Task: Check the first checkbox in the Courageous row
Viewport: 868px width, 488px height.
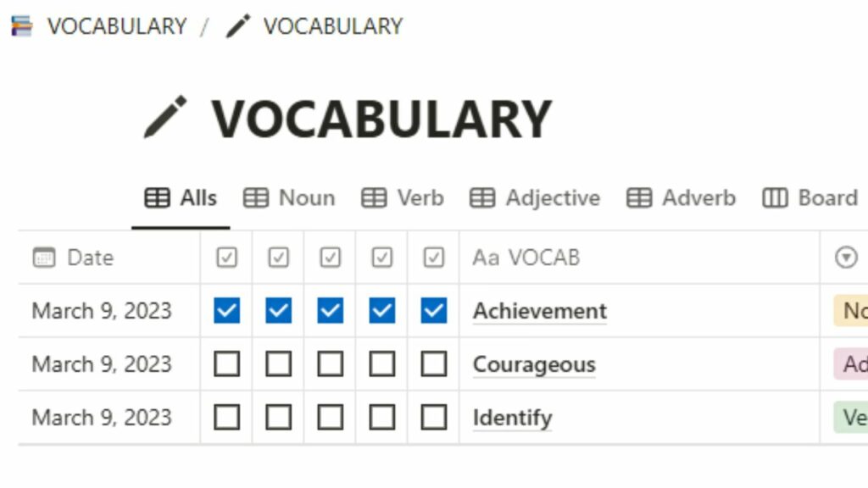Action: [225, 363]
